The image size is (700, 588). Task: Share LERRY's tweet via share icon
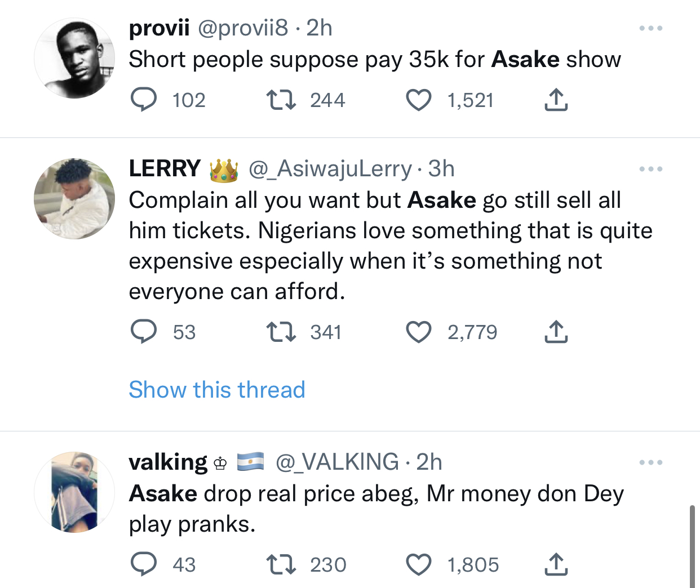tap(556, 332)
